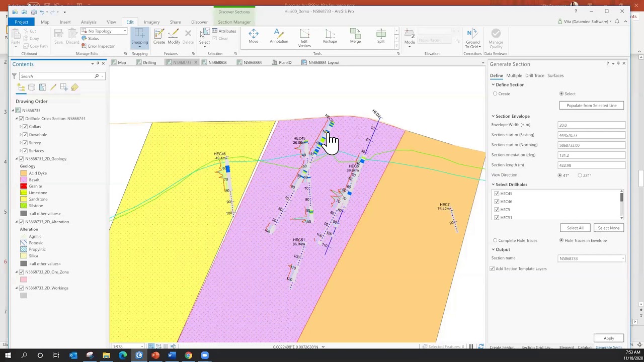The width and height of the screenshot is (644, 362).
Task: Click the Acid Dyke color swatch
Action: tap(24, 173)
